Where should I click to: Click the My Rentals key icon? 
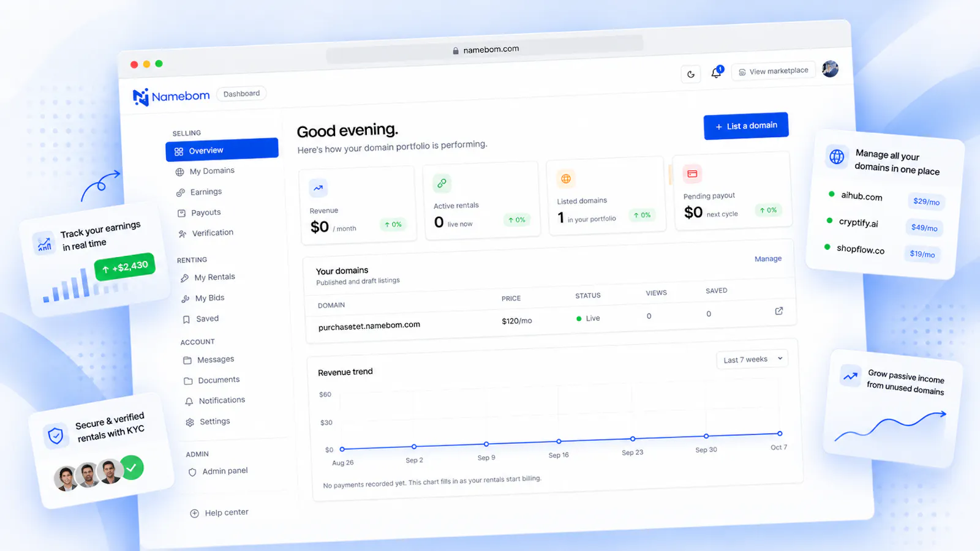[x=185, y=279]
